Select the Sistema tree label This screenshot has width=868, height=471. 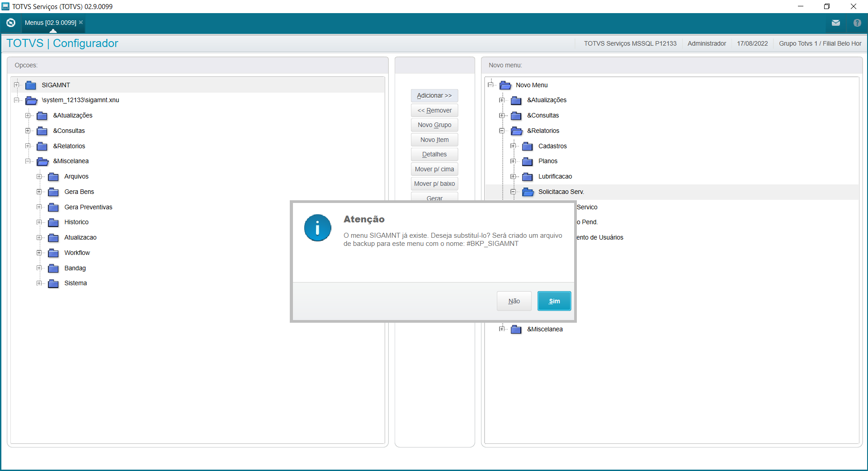pyautogui.click(x=75, y=283)
